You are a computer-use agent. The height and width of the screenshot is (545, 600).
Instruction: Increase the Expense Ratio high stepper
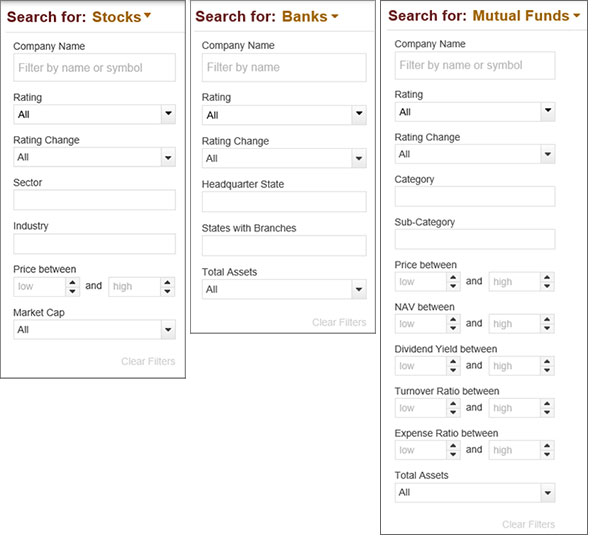(x=547, y=446)
